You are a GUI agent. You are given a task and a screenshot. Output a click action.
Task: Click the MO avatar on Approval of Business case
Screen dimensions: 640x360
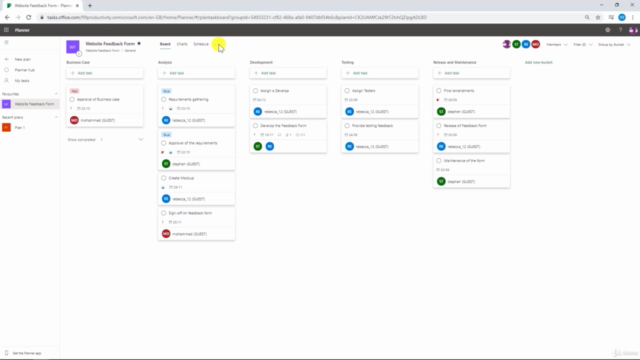point(74,120)
